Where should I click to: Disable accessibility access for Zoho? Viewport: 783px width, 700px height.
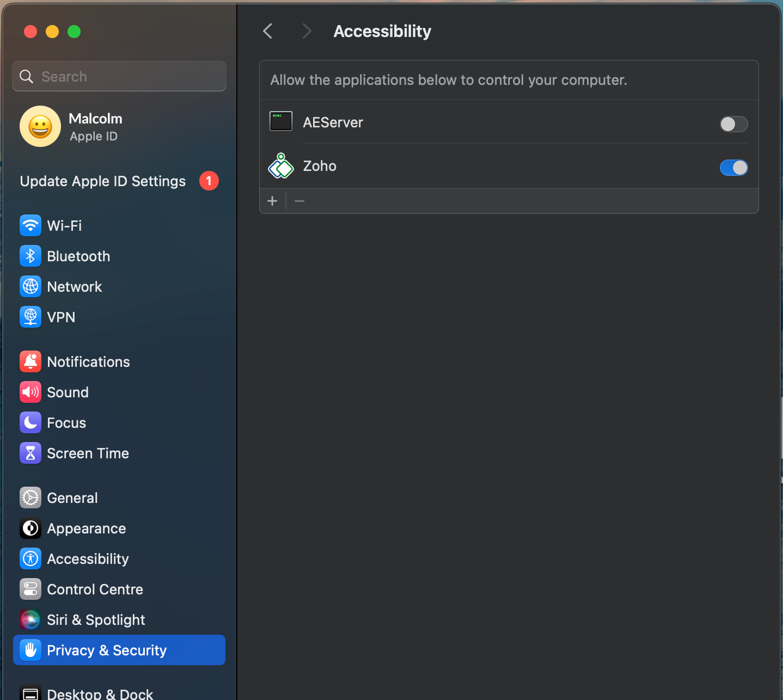(733, 168)
